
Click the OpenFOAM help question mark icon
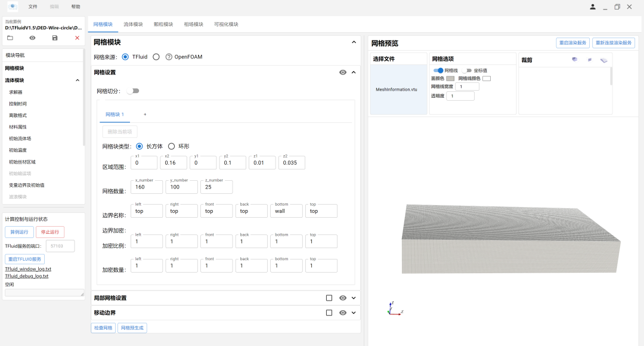[x=169, y=57]
